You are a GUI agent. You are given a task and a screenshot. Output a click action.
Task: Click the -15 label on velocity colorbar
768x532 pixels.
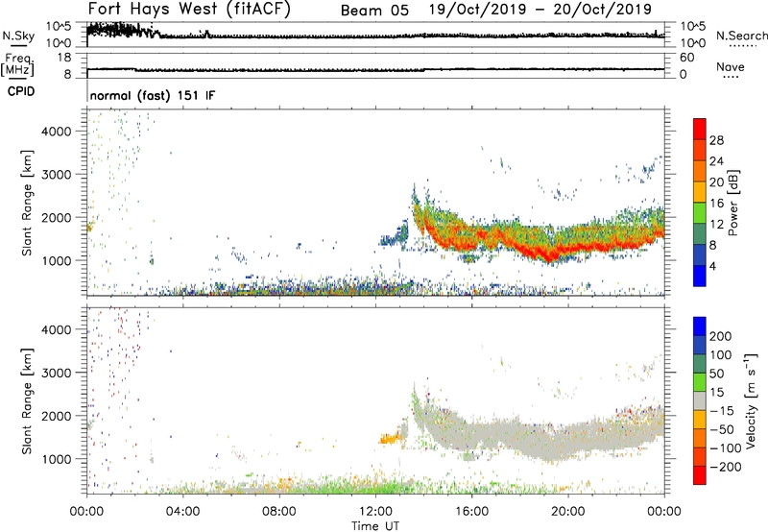click(x=721, y=411)
